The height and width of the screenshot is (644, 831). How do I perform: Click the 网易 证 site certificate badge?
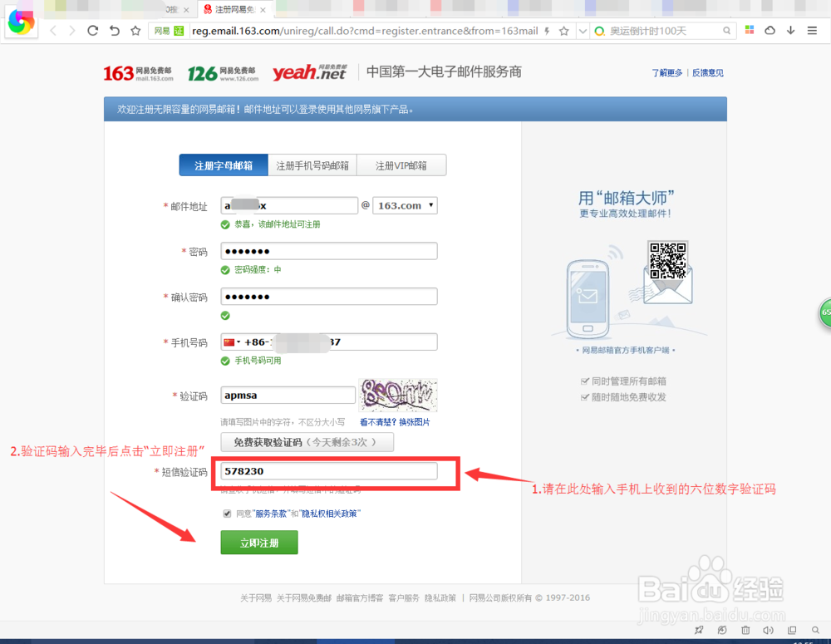[169, 31]
